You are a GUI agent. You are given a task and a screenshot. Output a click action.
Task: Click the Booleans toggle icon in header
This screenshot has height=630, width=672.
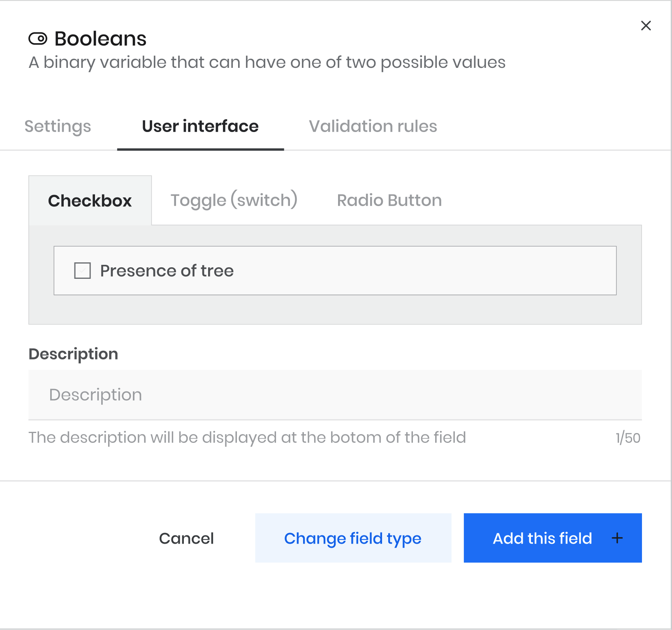coord(38,39)
